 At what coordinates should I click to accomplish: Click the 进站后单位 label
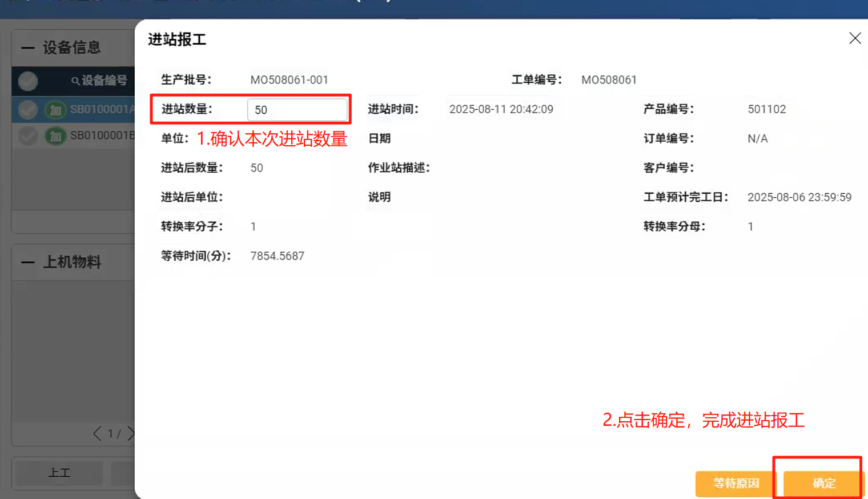[x=192, y=197]
